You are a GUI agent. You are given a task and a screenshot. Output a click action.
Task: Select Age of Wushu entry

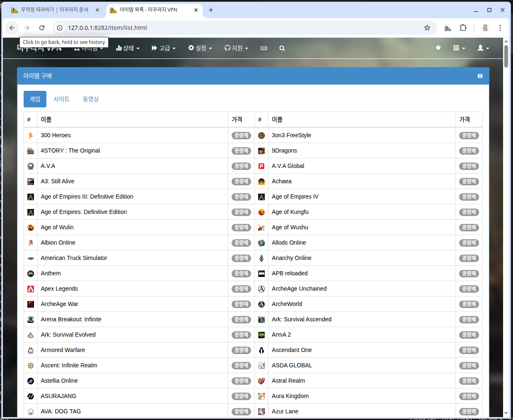tap(290, 227)
